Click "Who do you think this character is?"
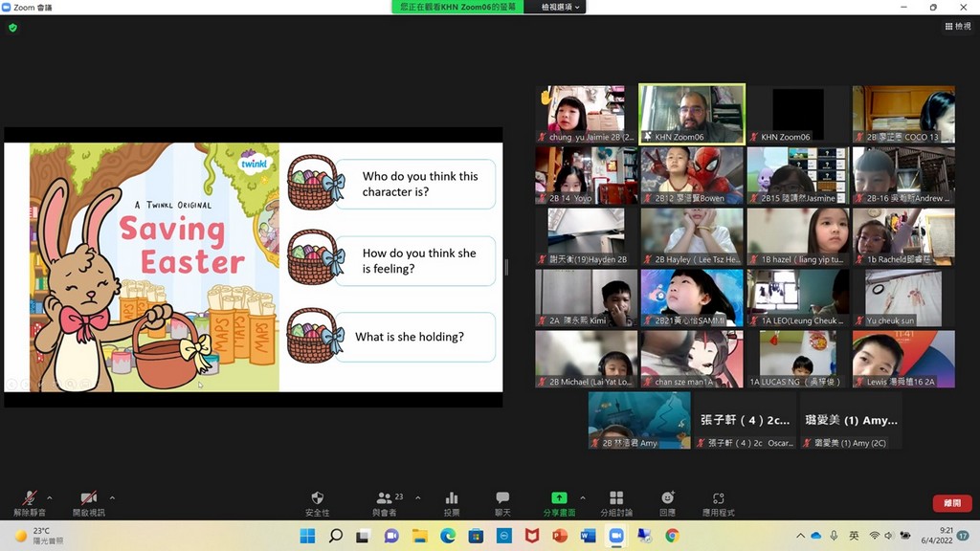The width and height of the screenshot is (980, 551). pyautogui.click(x=420, y=184)
